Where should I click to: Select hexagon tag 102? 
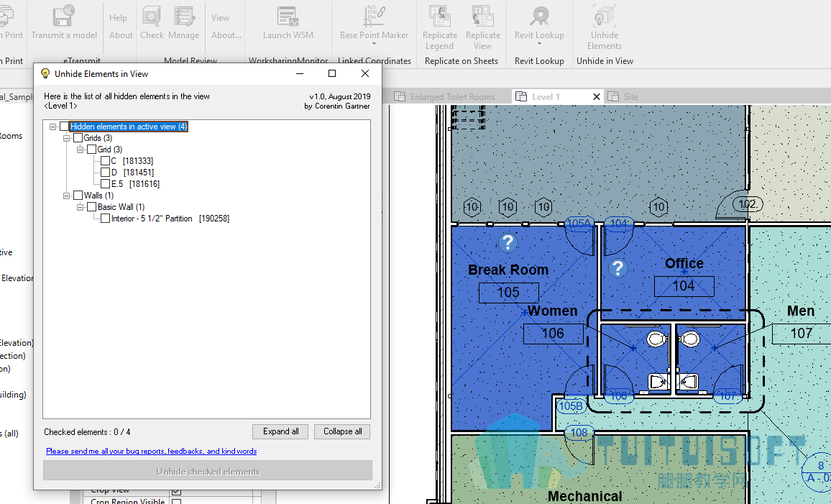[x=748, y=204]
